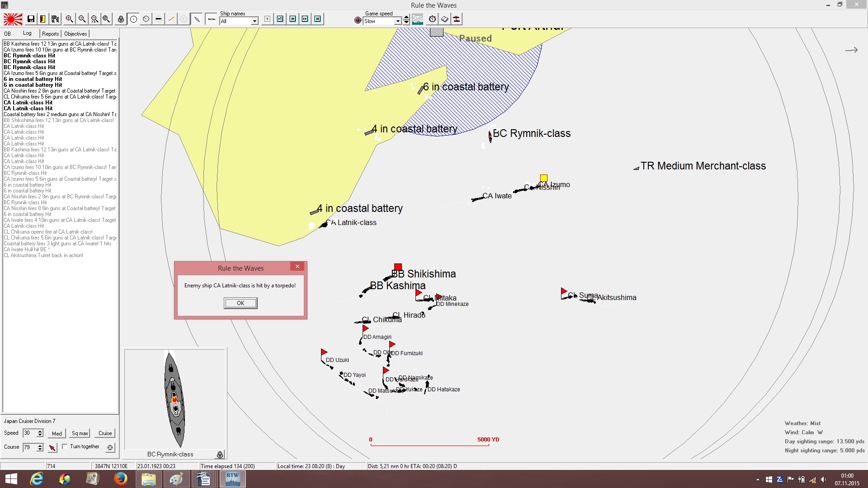Screen dimensions: 868x488
Task: Toggle the clock-style circle toolbar button
Action: pyautogui.click(x=146, y=19)
